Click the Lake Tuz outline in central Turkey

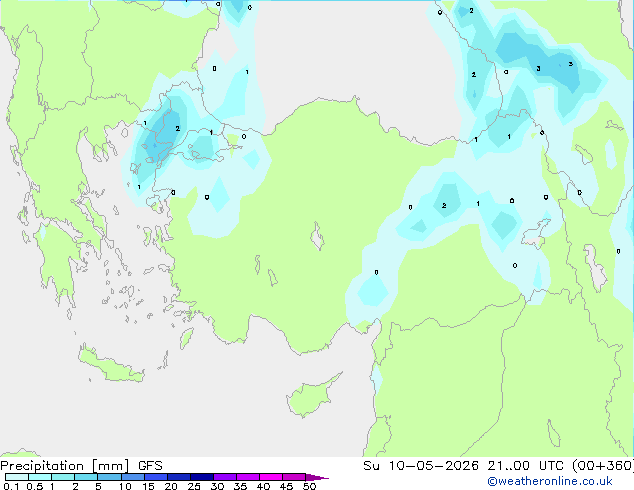(x=317, y=236)
